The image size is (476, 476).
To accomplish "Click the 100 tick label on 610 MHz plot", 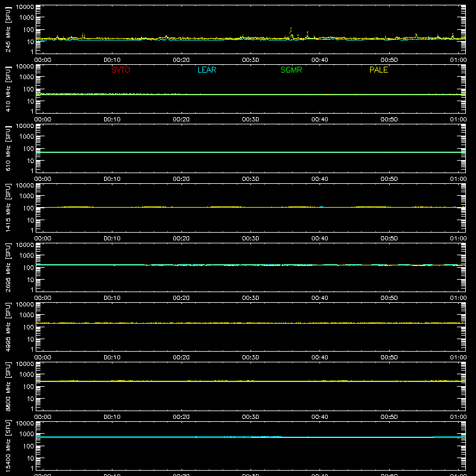I will [x=29, y=149].
